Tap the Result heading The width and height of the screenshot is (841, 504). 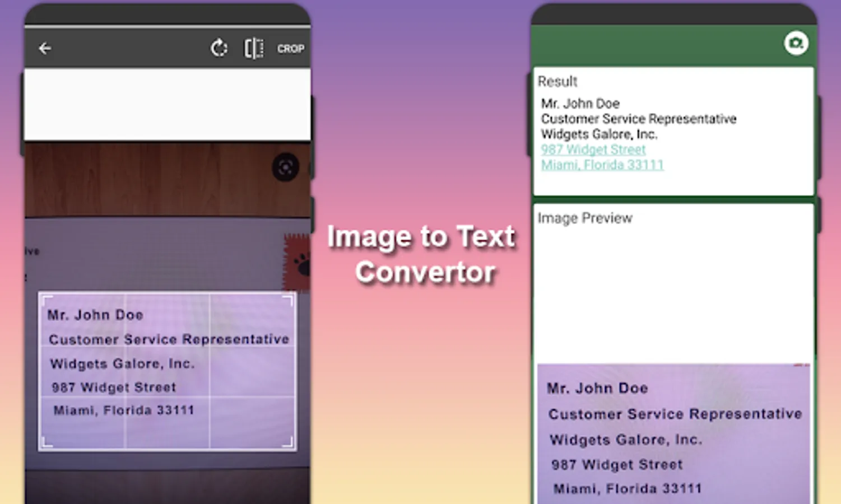[557, 82]
